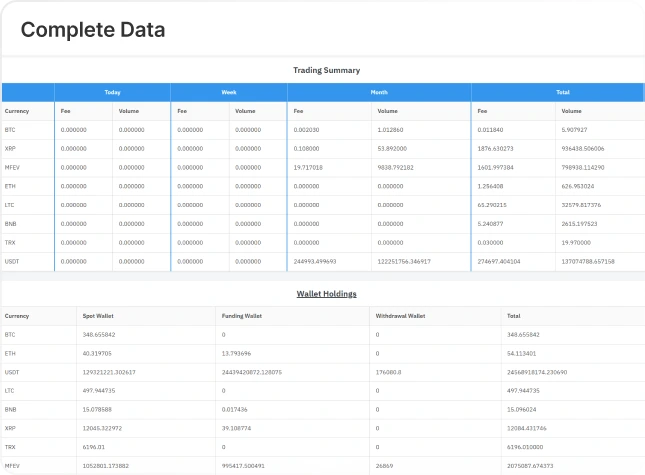
Task: Select BTC total volume 5.907927
Action: click(x=574, y=130)
